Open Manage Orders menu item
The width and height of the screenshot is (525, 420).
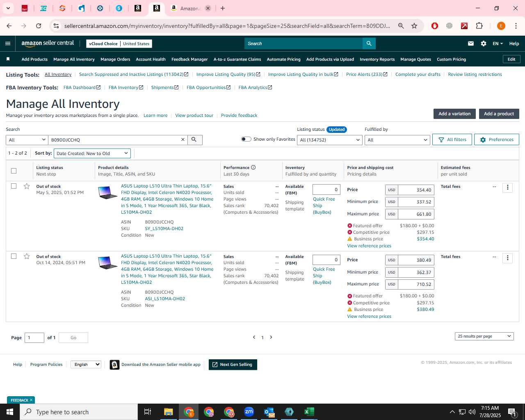[x=115, y=59]
